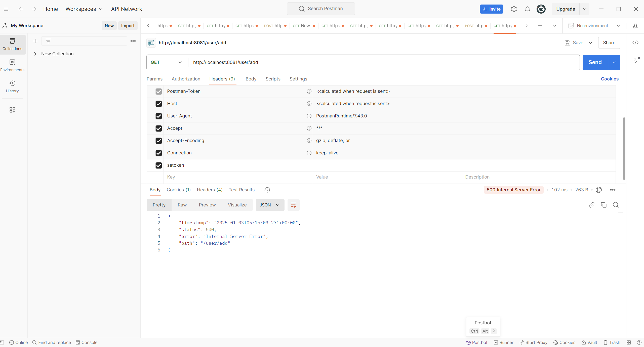Image resolution: width=644 pixels, height=347 pixels.
Task: Open the GET method dropdown
Action: pyautogui.click(x=166, y=62)
